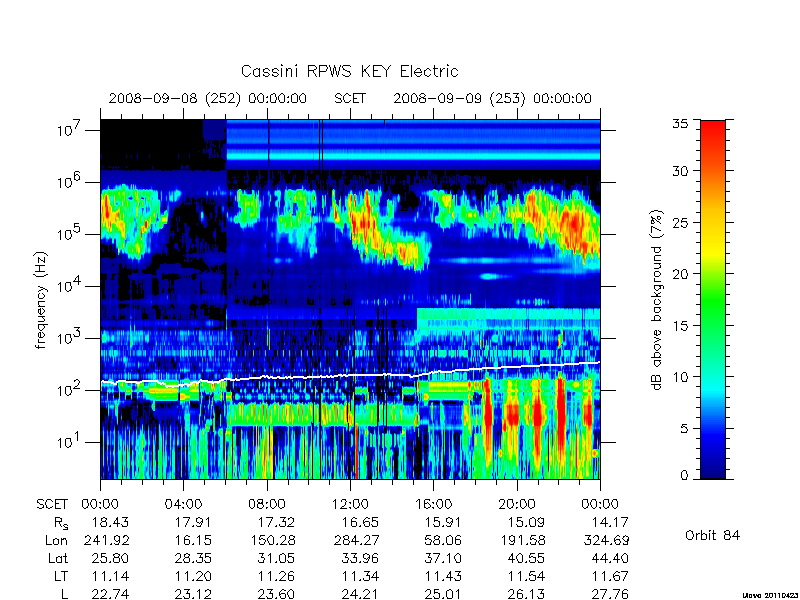The image size is (800, 600).
Task: Click the Lat row label
Action: [58, 559]
